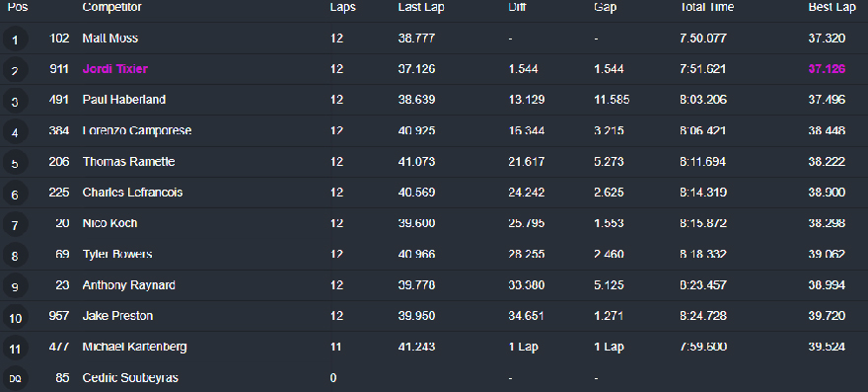Viewport: 868px width, 392px height.
Task: Select the position 9 circle badge
Action: tap(15, 286)
